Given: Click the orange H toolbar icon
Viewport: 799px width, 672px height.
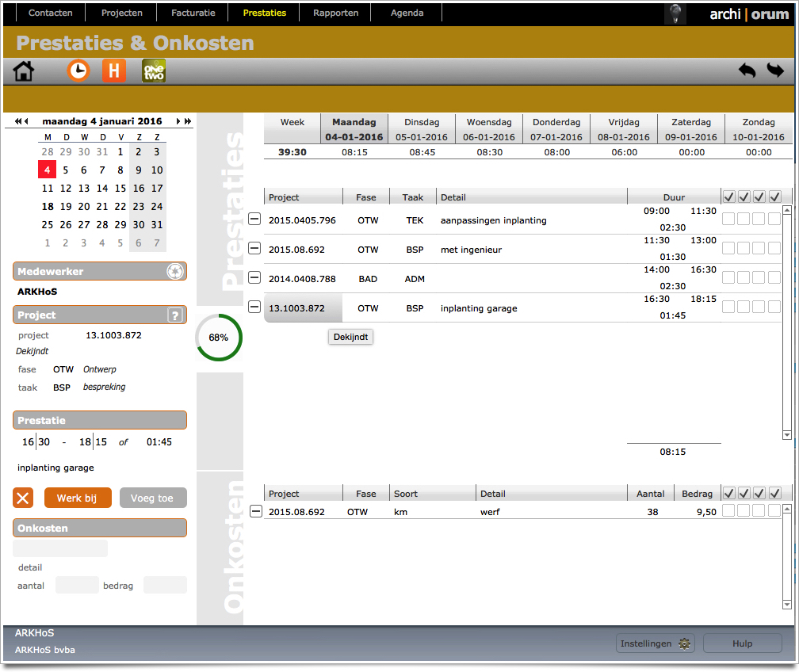Looking at the screenshot, I should (x=113, y=71).
